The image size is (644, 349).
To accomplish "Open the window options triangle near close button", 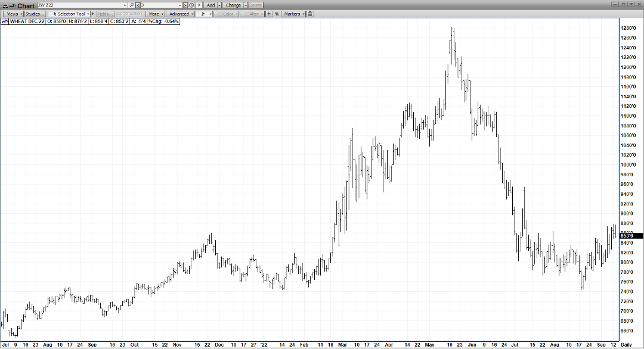I will tap(631, 4).
